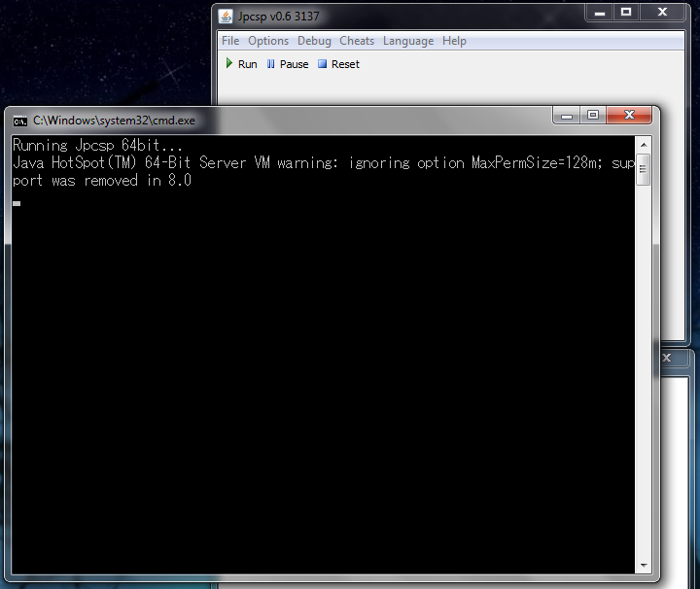
Task: Open the Debug menu in Jpcsp
Action: [314, 41]
